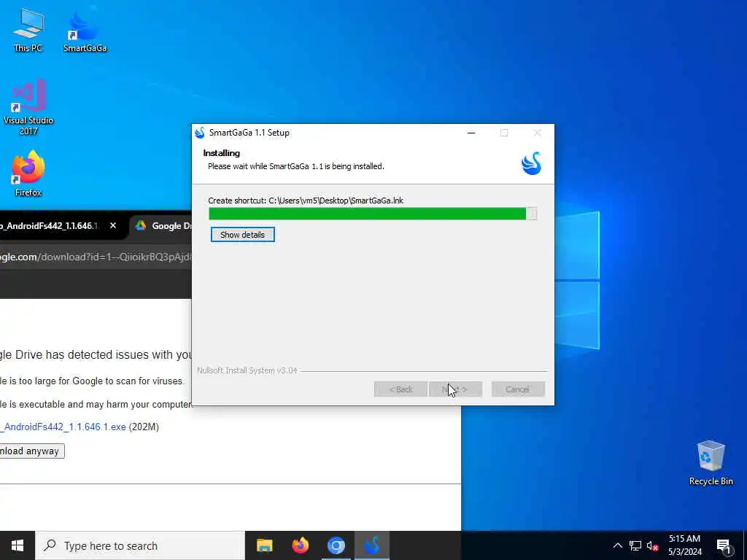Minimize the SmartGaGa Setup window
This screenshot has width=747, height=560.
pos(471,133)
